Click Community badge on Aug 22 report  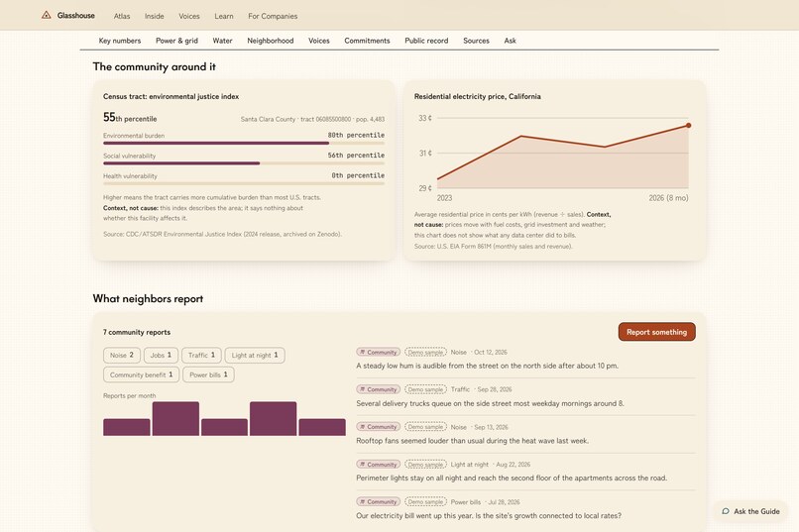coord(378,465)
